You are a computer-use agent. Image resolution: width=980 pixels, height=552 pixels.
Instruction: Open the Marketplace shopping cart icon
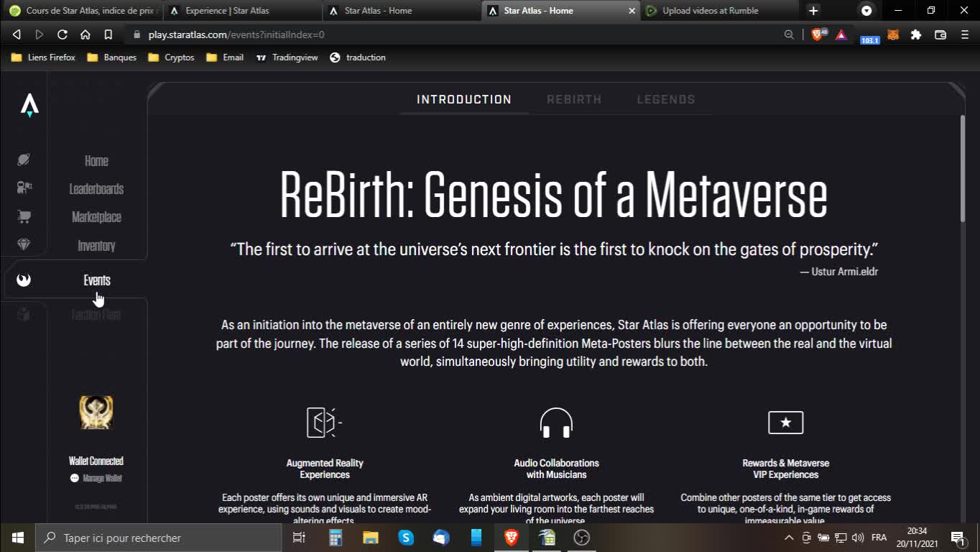24,216
